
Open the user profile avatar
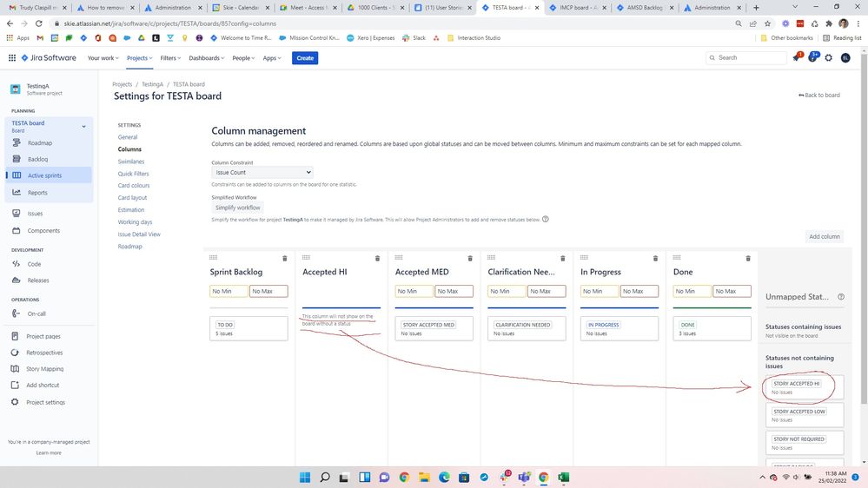[845, 57]
